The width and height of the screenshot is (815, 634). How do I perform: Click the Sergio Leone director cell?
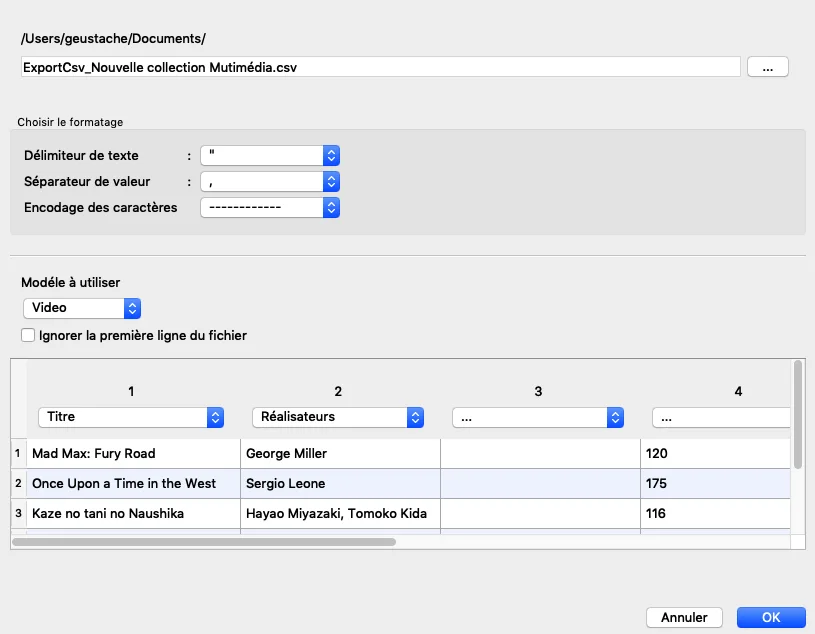click(x=340, y=483)
